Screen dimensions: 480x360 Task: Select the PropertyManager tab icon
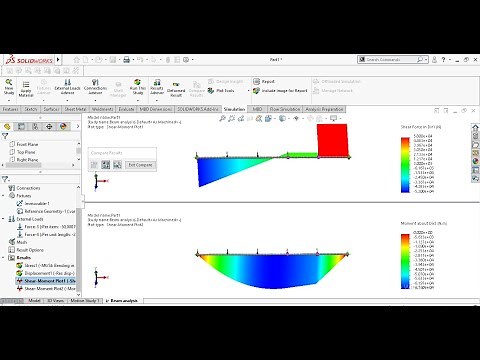[x=21, y=127]
